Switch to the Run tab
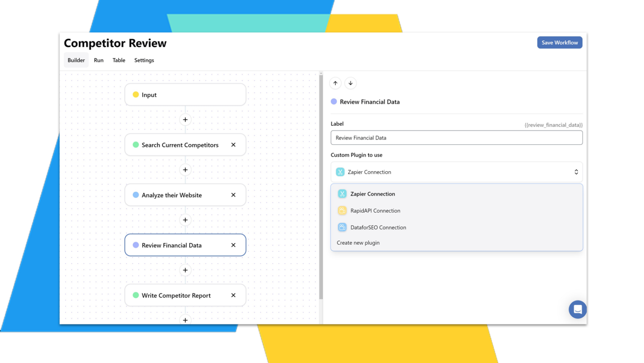 tap(99, 60)
